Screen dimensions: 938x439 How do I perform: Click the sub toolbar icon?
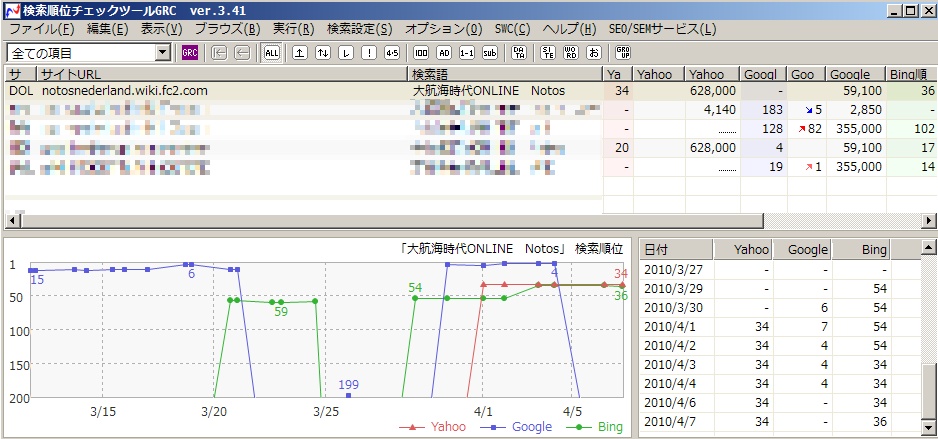(490, 53)
